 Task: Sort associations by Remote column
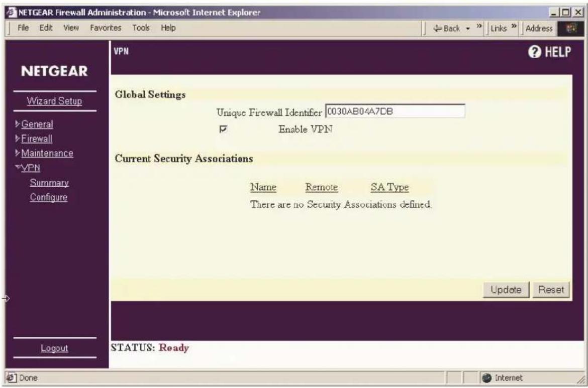coord(322,187)
